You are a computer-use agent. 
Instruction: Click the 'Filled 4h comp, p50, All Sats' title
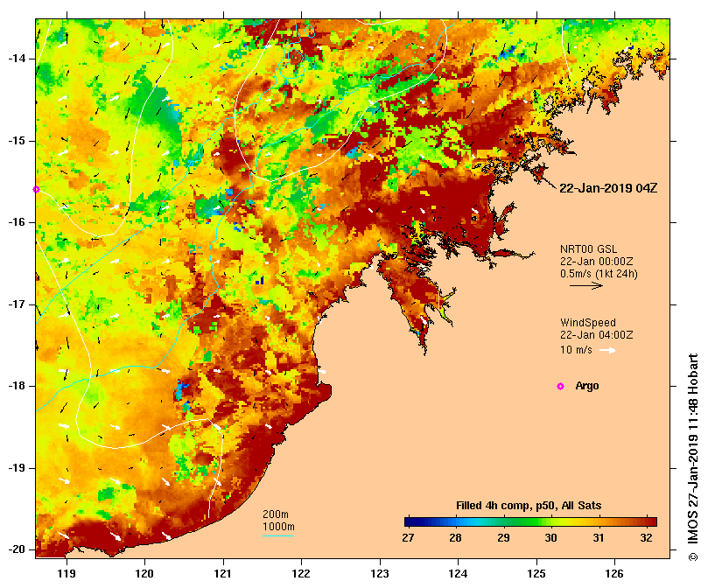click(529, 506)
